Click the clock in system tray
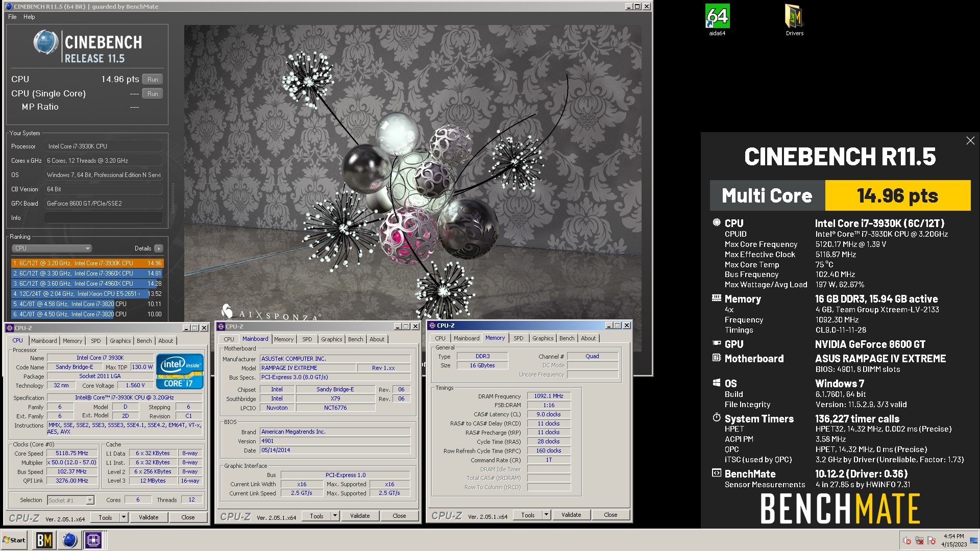 [953, 540]
